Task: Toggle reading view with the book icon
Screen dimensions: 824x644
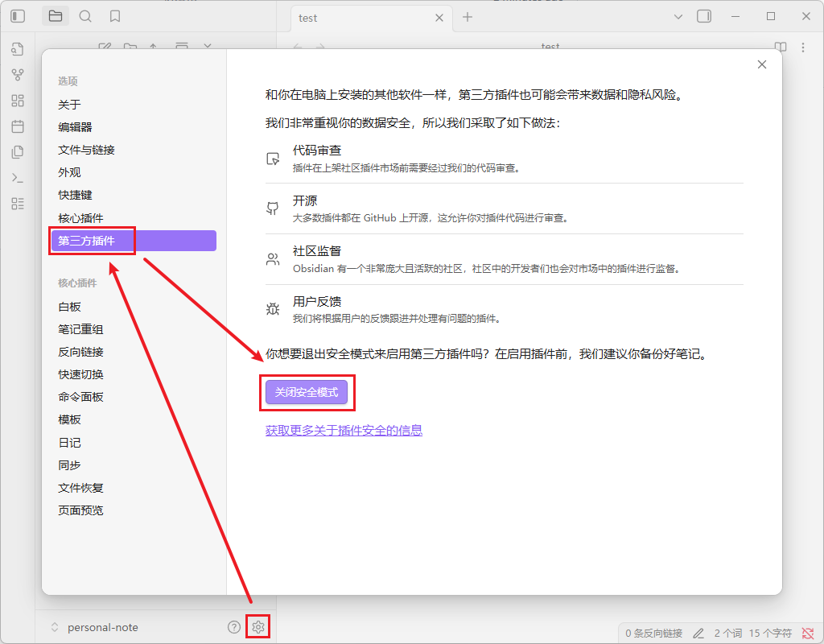Action: point(780,47)
